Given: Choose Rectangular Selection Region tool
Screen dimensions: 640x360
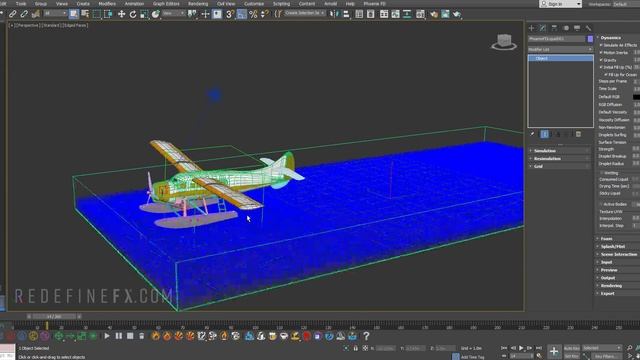Looking at the screenshot, I should [96, 14].
